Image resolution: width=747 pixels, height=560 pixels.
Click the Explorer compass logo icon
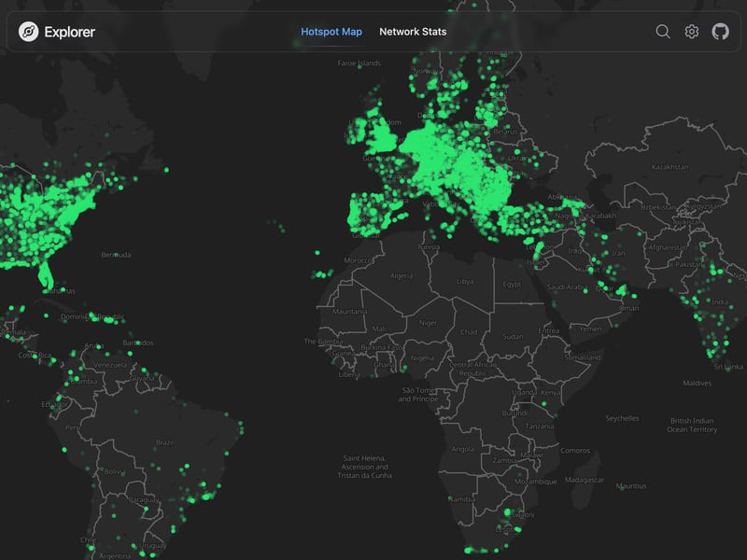pos(29,32)
